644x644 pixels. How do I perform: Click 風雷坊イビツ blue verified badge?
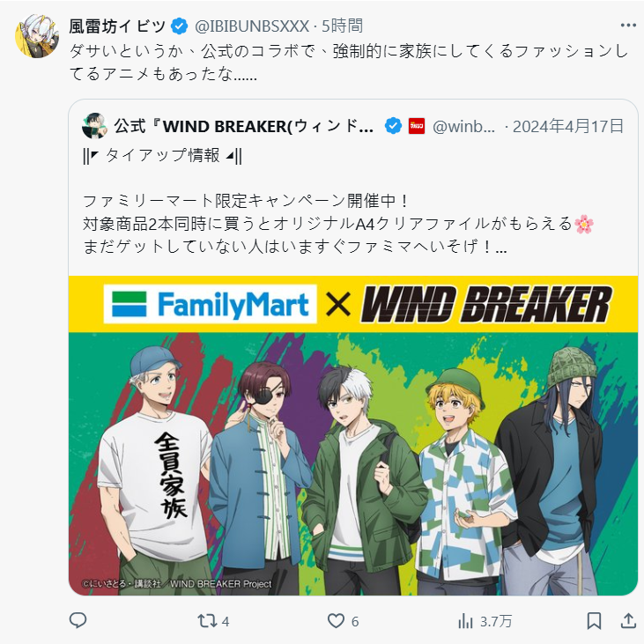(x=179, y=26)
